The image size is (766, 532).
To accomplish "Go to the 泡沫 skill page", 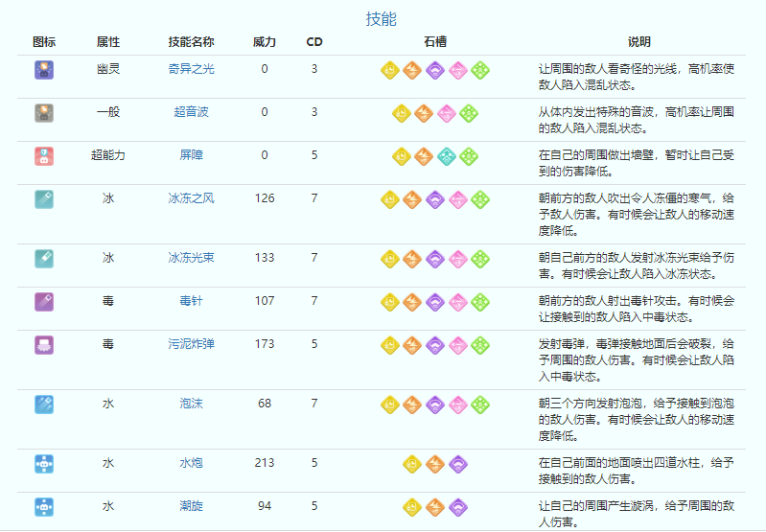I will (191, 404).
